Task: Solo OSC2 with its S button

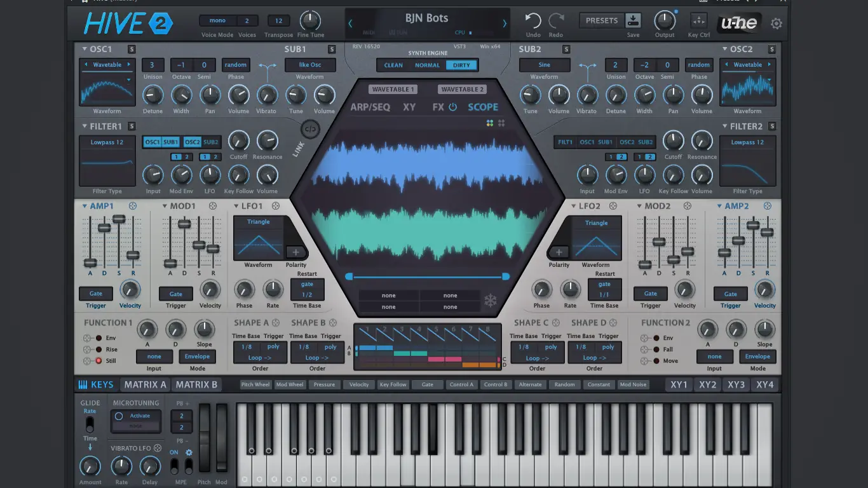Action: point(771,50)
